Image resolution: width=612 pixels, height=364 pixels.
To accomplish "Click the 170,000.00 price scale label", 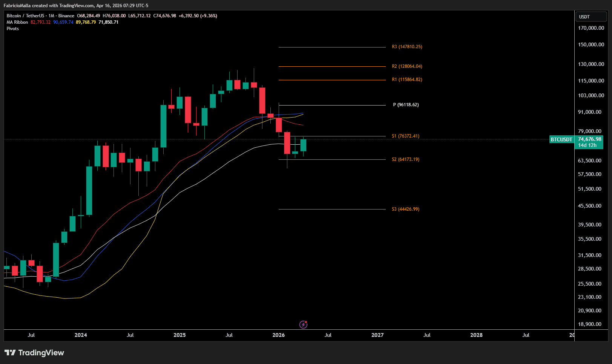I will click(591, 28).
